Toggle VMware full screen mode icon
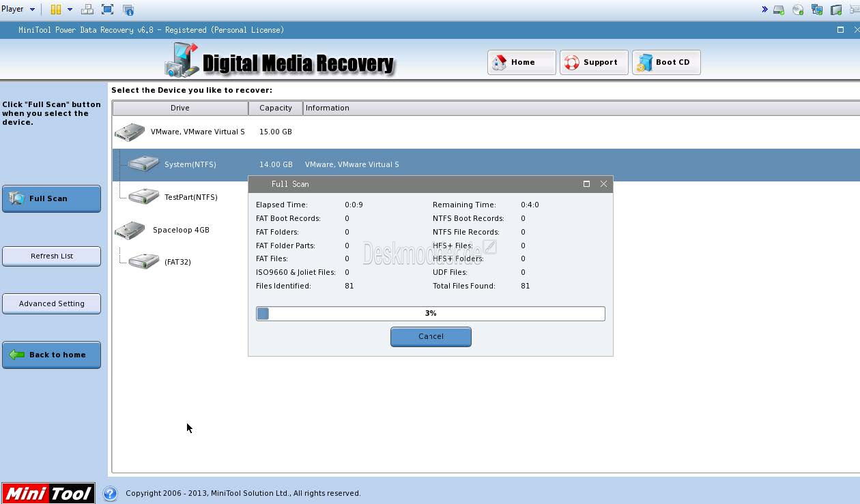Image resolution: width=860 pixels, height=504 pixels. [107, 10]
